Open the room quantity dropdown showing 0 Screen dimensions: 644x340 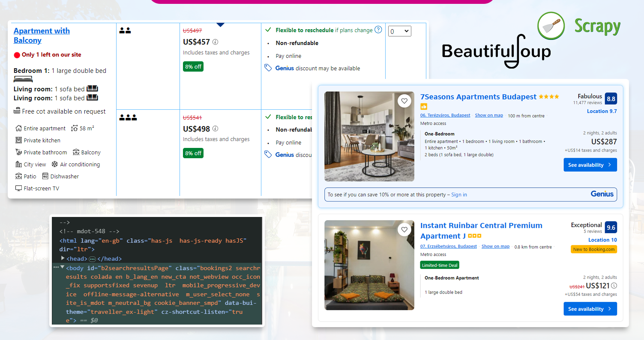point(399,31)
